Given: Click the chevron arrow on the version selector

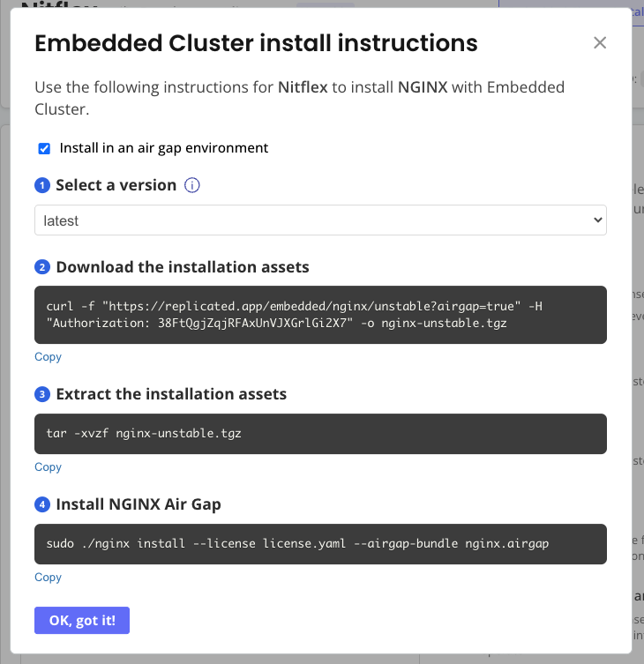Looking at the screenshot, I should coord(597,220).
